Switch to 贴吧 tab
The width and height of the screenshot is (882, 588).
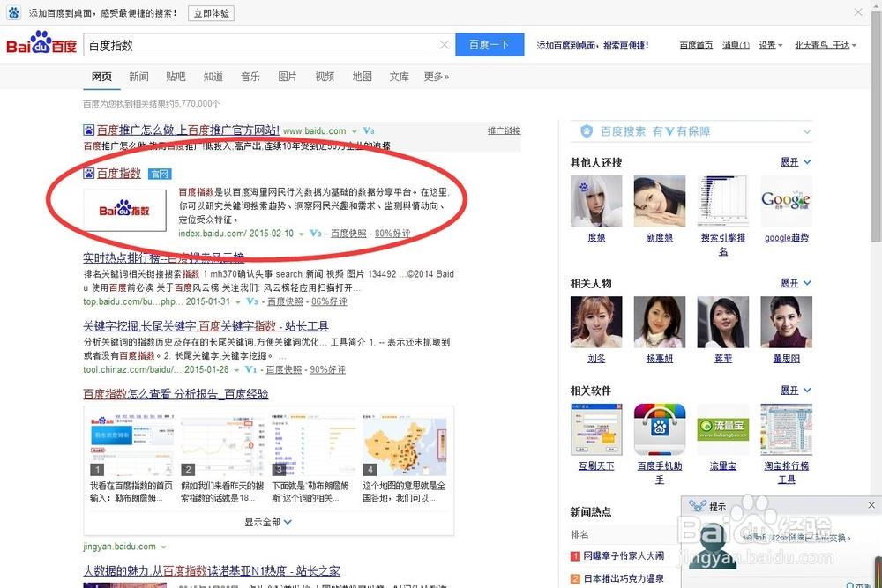click(176, 77)
